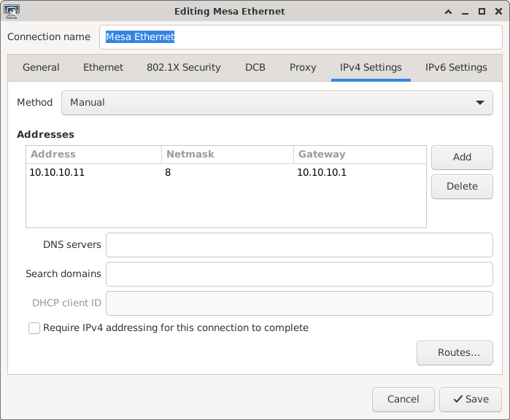Switch to IPv6 Settings tab
The height and width of the screenshot is (420, 510).
(456, 68)
